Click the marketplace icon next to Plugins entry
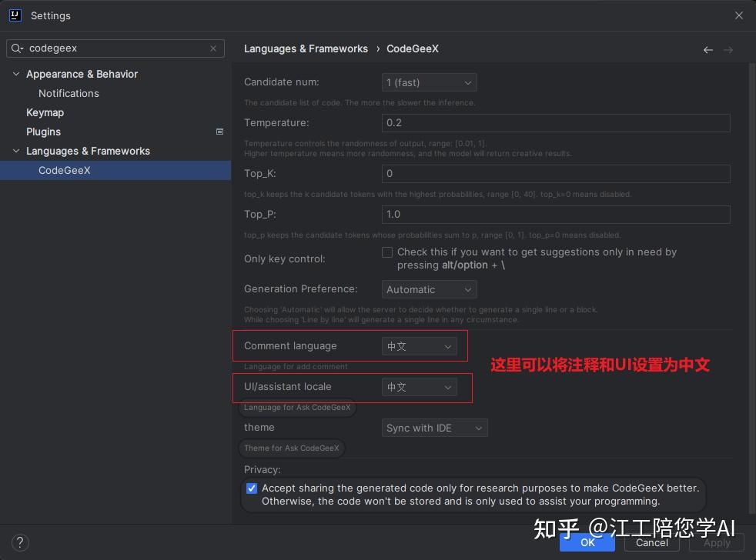This screenshot has width=756, height=560. click(220, 132)
